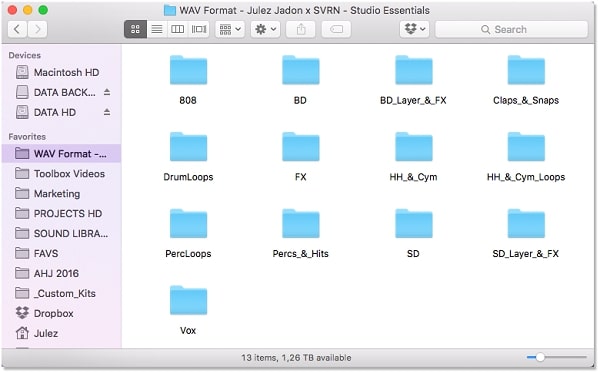Go back with the left arrow

pyautogui.click(x=17, y=29)
